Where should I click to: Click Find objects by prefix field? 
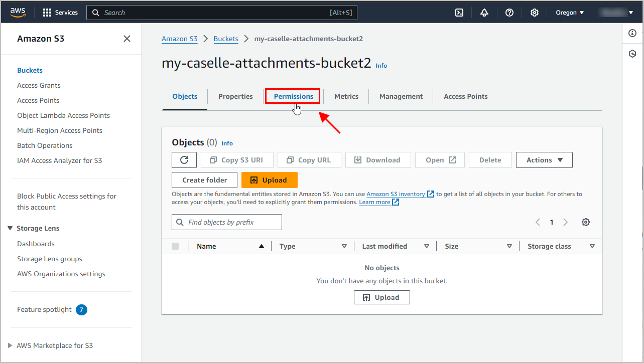pyautogui.click(x=227, y=222)
